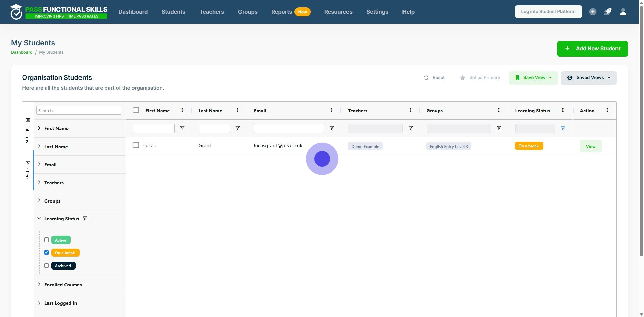Uncheck the On a break filter

[x=47, y=253]
